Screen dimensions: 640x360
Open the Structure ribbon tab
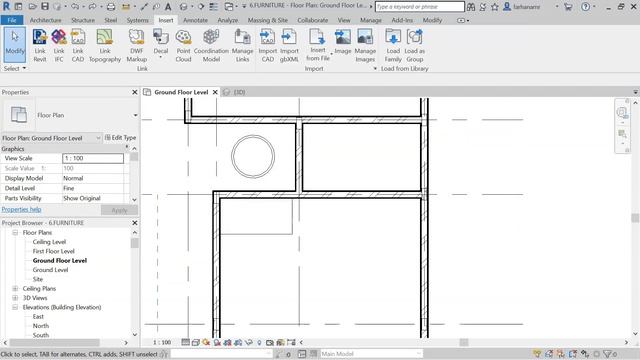pyautogui.click(x=83, y=20)
